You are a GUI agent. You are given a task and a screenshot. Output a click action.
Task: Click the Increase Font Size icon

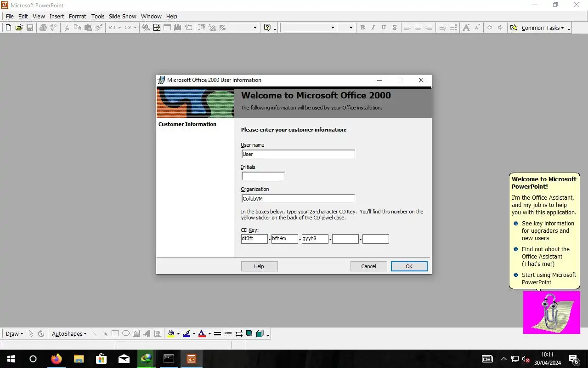466,28
